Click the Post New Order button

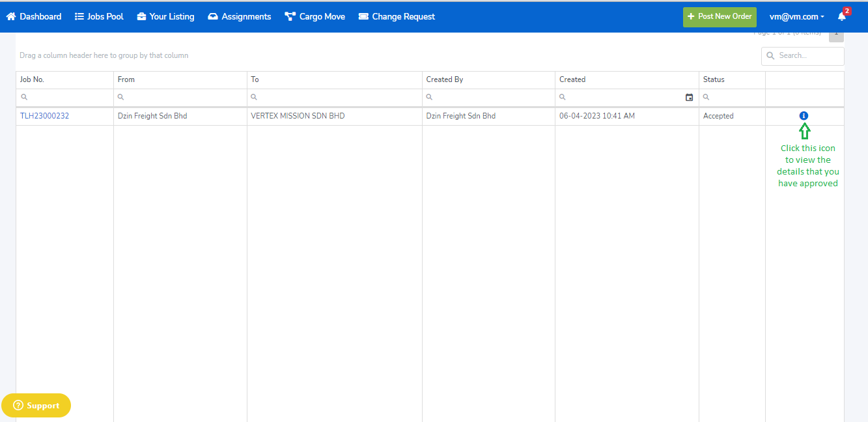pos(719,17)
